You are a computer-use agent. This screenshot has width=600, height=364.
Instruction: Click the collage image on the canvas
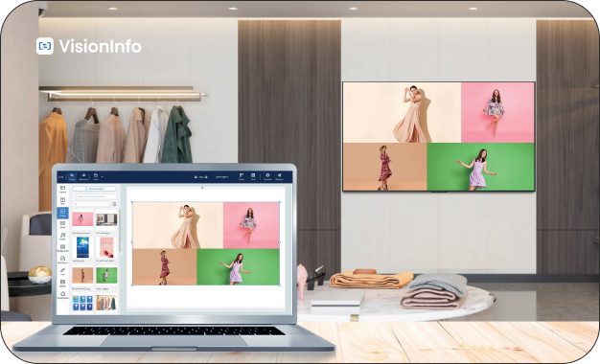coord(206,243)
